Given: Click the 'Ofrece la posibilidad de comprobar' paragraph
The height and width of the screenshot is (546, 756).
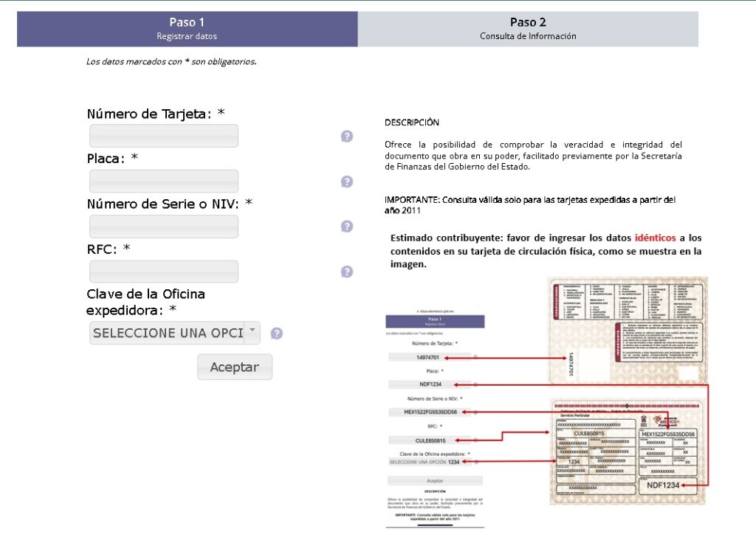Looking at the screenshot, I should coord(533,156).
